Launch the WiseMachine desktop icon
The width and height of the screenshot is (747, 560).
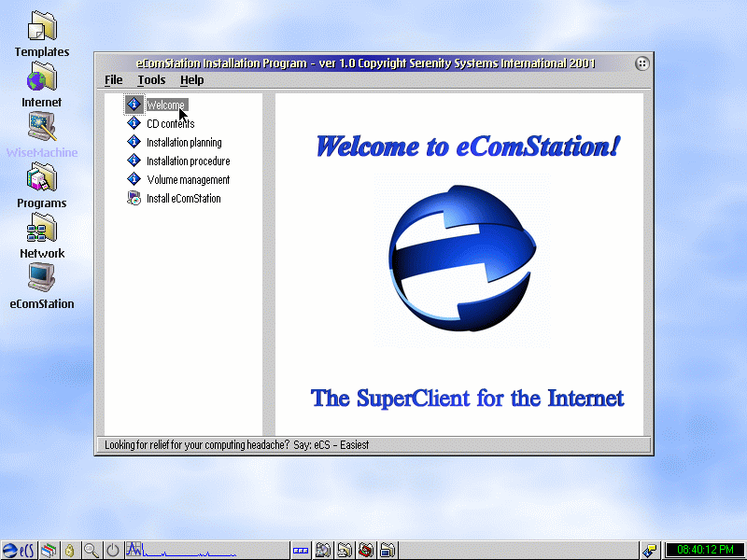[x=42, y=134]
